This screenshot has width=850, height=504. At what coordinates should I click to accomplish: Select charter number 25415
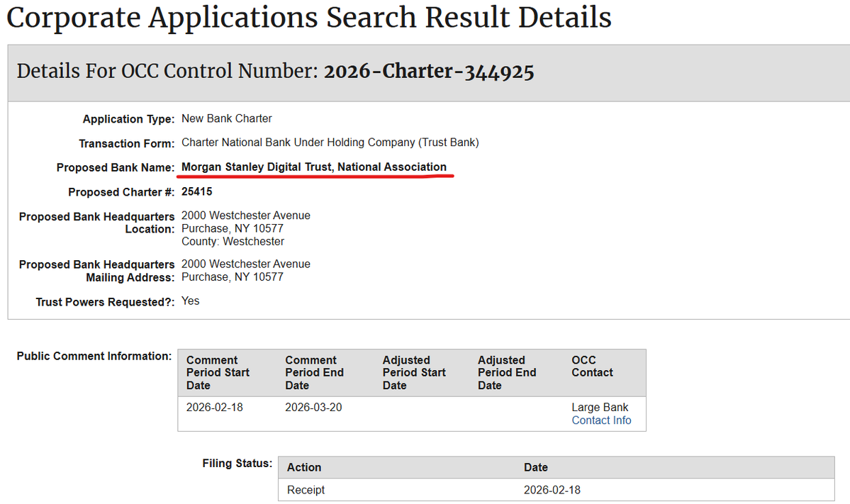pyautogui.click(x=197, y=192)
